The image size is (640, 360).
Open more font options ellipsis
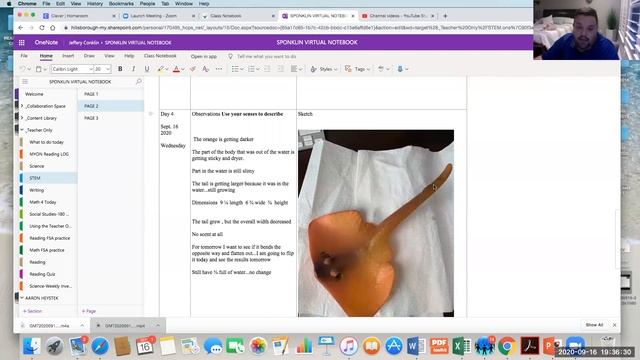click(x=219, y=69)
